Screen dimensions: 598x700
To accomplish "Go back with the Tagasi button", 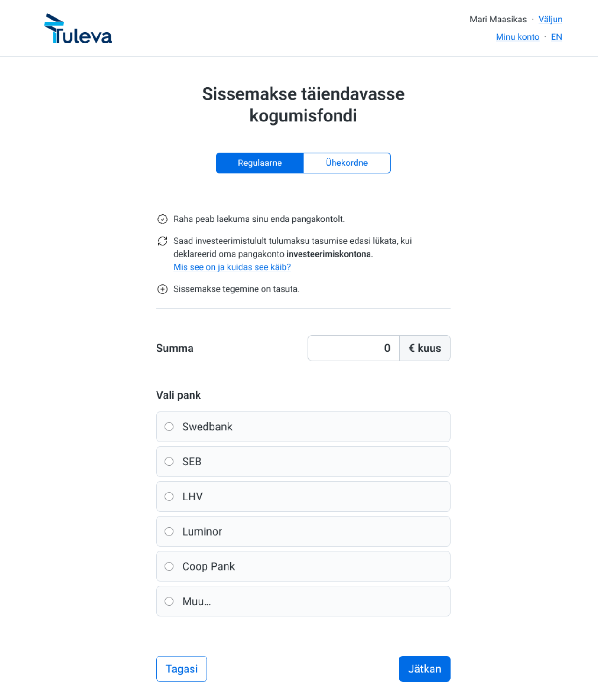I will coord(181,669).
